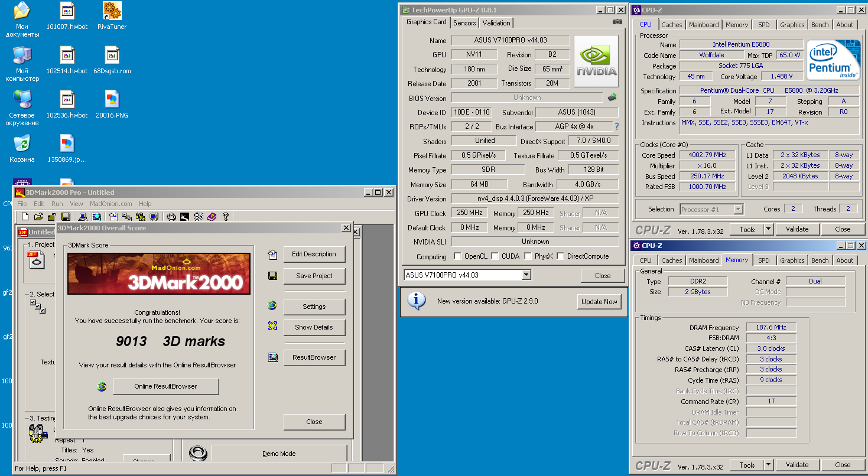Open System Info computer icon in 3DMark2000 toolbar
This screenshot has width=868, height=476.
click(x=83, y=217)
